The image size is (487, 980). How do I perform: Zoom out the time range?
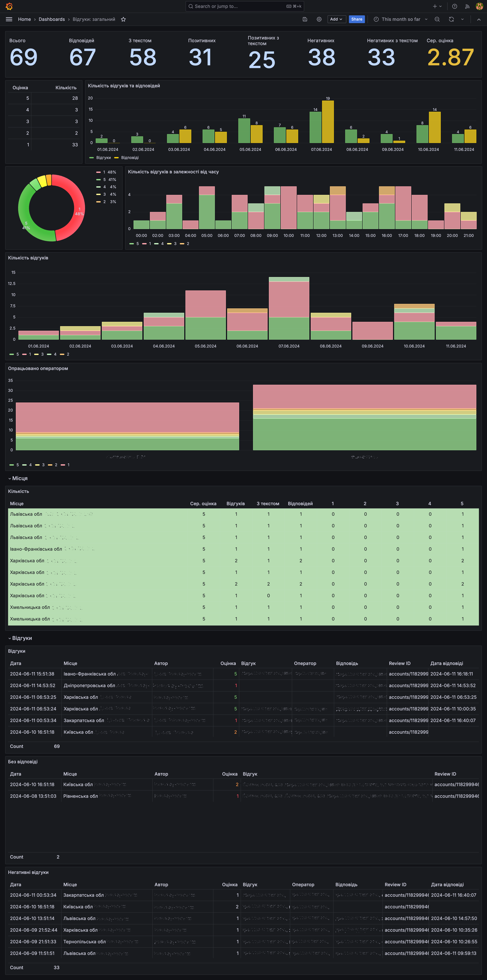[x=437, y=19]
